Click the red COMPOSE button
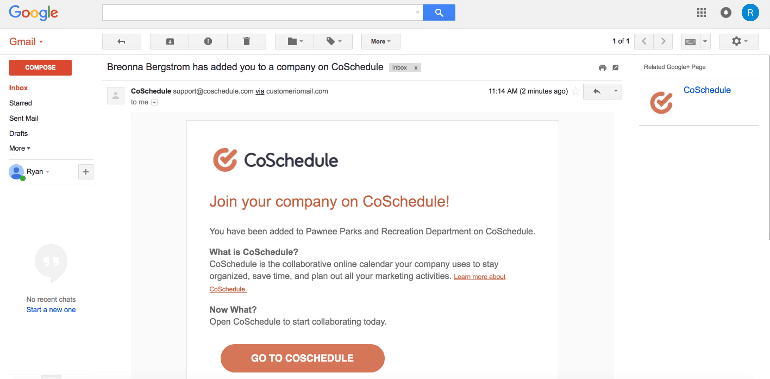770x379 pixels. point(40,68)
